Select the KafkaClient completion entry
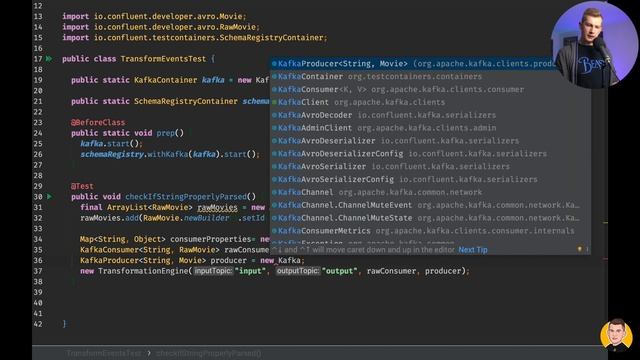The width and height of the screenshot is (640, 360). point(431,102)
